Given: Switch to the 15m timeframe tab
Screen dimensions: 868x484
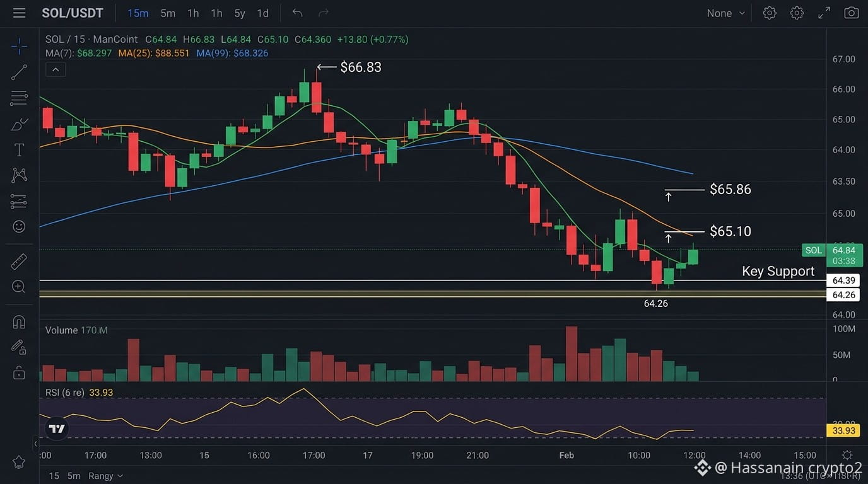Looking at the screenshot, I should (x=138, y=13).
